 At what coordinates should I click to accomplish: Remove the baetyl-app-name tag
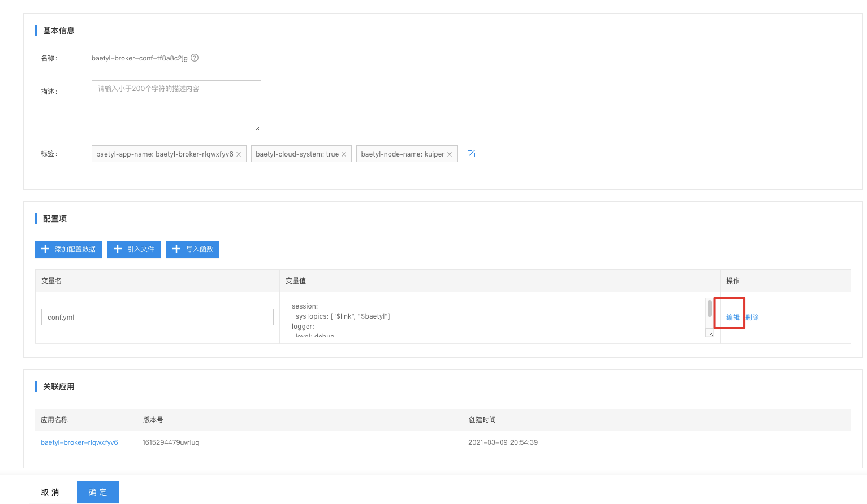pyautogui.click(x=239, y=154)
